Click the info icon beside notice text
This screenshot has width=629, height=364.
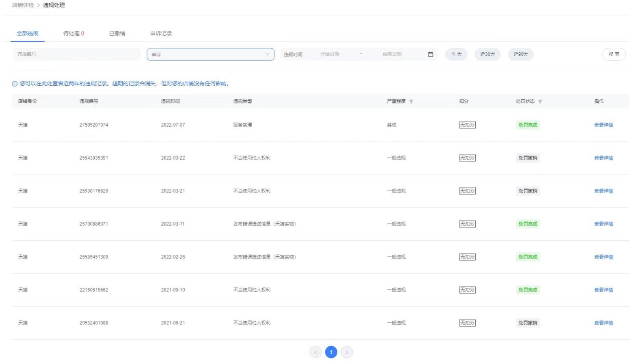click(x=15, y=84)
